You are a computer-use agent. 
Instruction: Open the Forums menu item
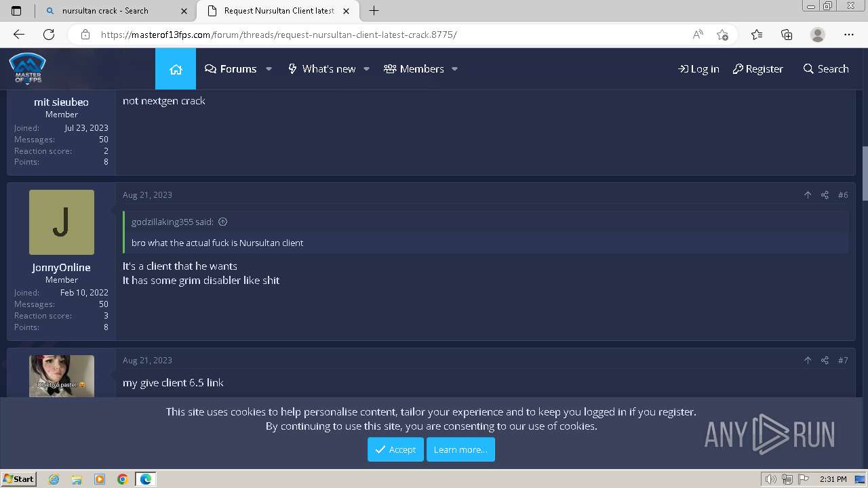point(231,69)
